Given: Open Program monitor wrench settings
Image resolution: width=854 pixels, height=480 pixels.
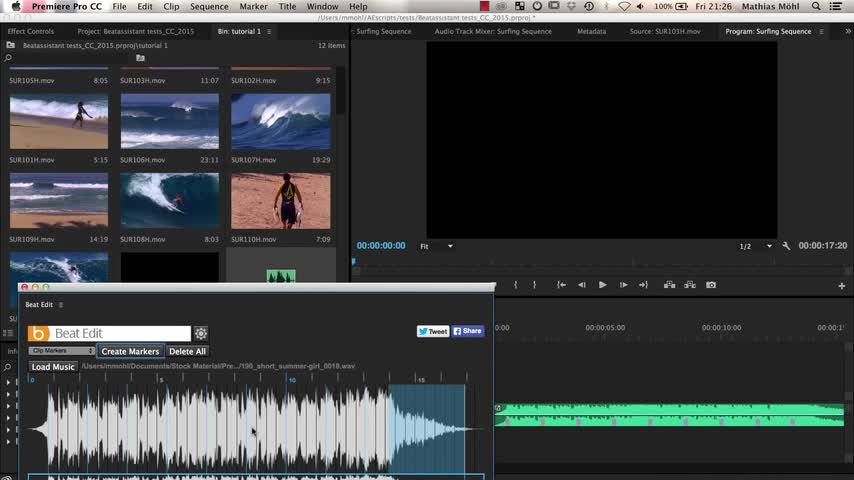Looking at the screenshot, I should coord(787,246).
